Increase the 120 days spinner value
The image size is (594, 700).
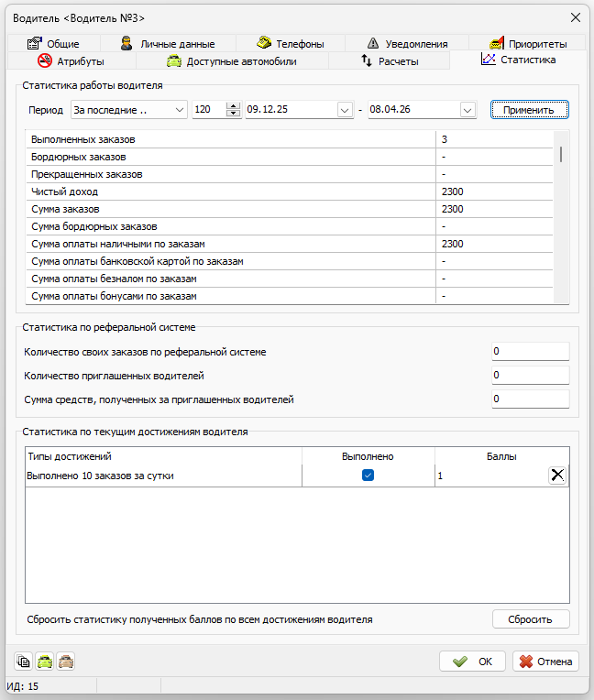click(233, 105)
